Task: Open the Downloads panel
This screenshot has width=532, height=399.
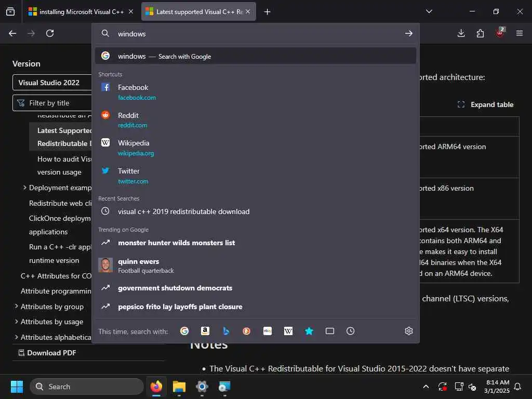Action: pyautogui.click(x=461, y=33)
